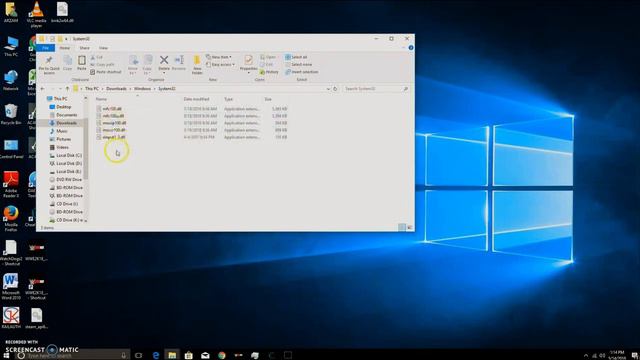
Task: Select Mozilla Firefox desktop icon
Action: click(11, 219)
